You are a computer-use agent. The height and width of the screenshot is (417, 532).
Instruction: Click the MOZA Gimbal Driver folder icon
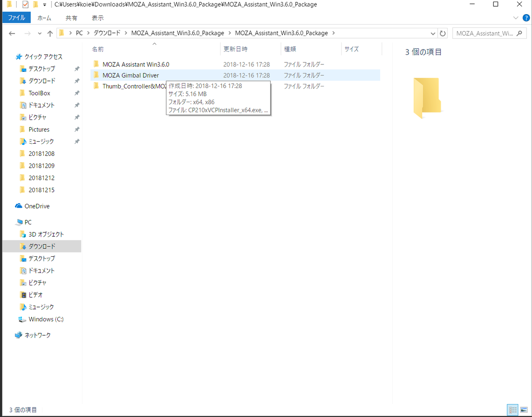(x=96, y=75)
